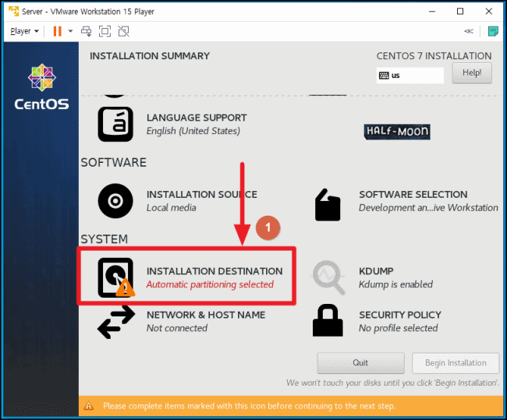Click the us keyboard layout indicator
507x420 pixels.
click(x=409, y=76)
